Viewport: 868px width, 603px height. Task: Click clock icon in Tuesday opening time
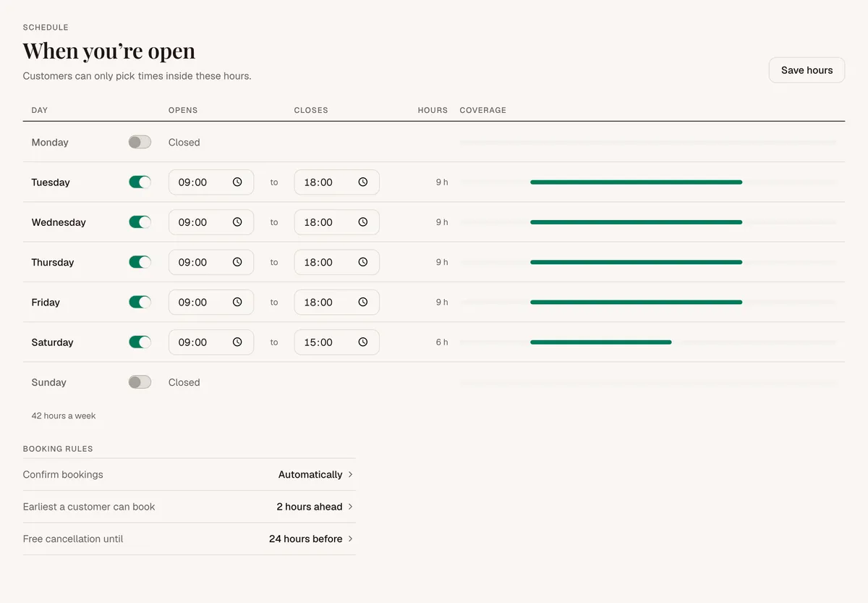[x=237, y=182]
